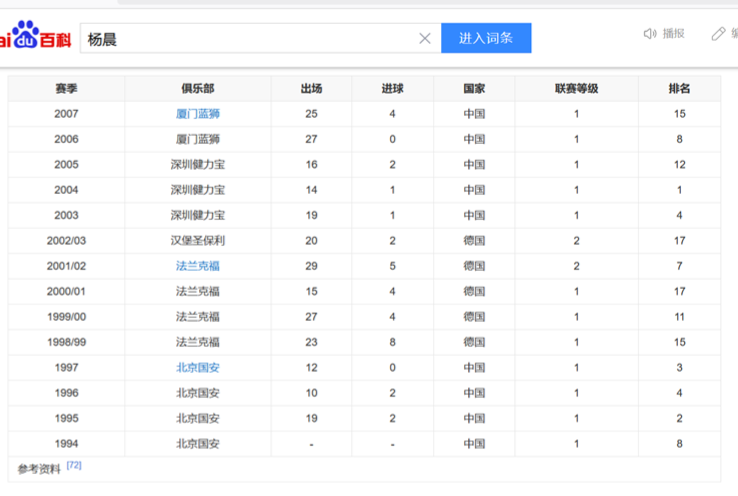Select the 2005 season cell
Screen dimensions: 738x496
coord(66,165)
